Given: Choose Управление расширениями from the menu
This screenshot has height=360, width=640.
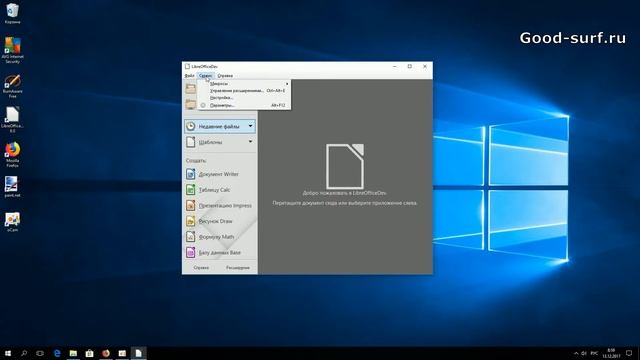Looking at the screenshot, I should pyautogui.click(x=244, y=91).
